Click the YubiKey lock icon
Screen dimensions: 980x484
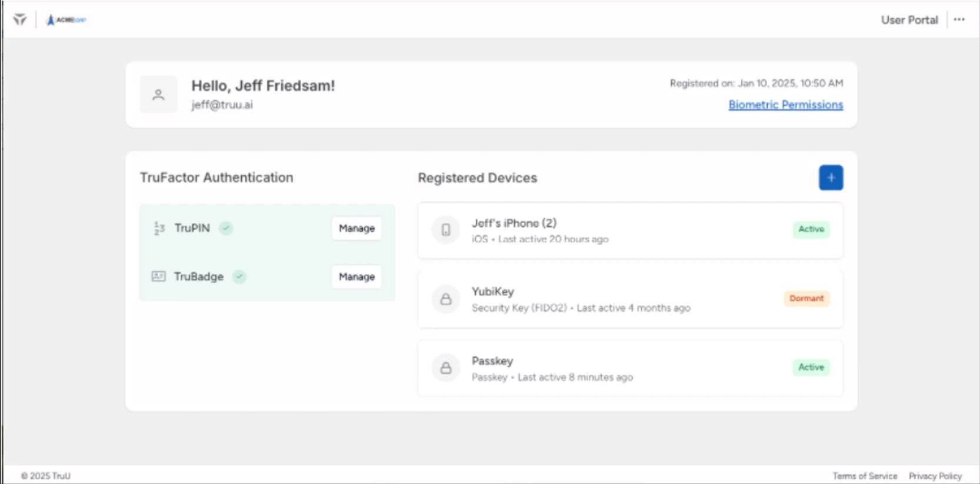coord(446,299)
